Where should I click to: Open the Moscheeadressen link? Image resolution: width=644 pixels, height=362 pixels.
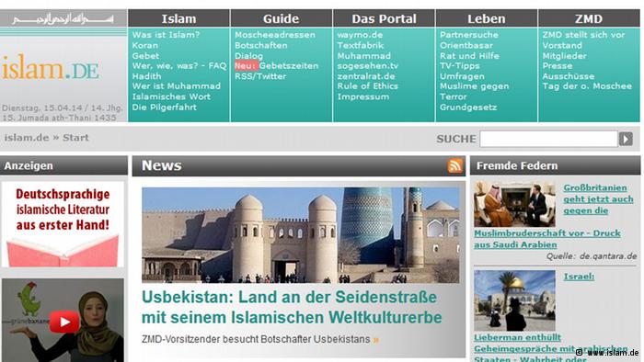pyautogui.click(x=275, y=35)
